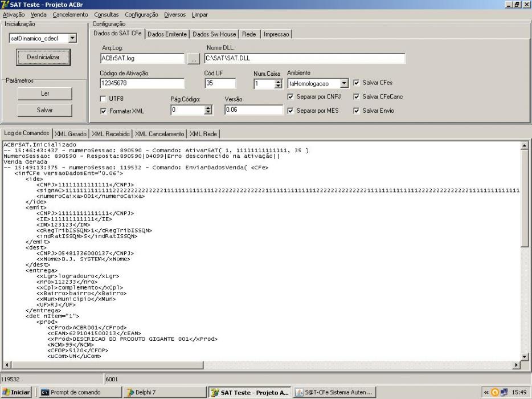
Task: Click the log scroll up arrow
Action: click(x=525, y=146)
